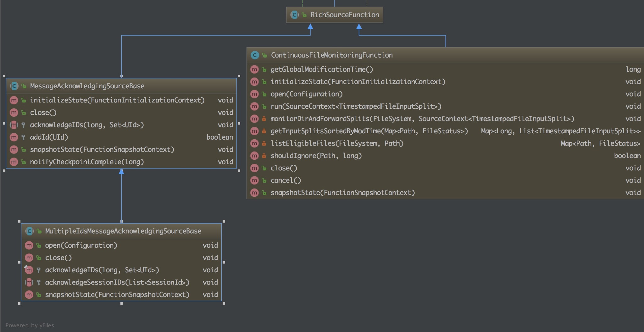Viewport: 644px width, 332px height.
Task: Click the method icon beside getGlobalModificationTime()
Action: click(254, 69)
